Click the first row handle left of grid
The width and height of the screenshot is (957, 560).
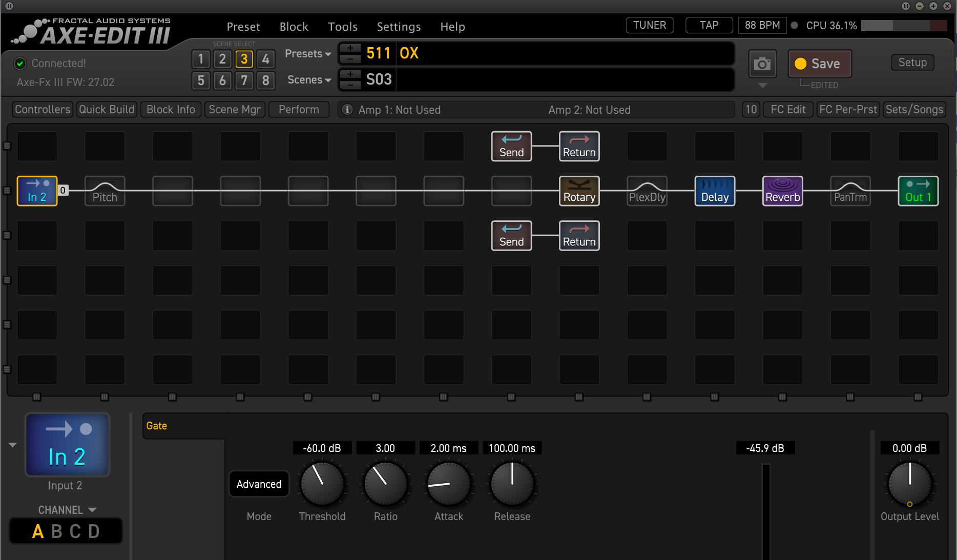[7, 146]
